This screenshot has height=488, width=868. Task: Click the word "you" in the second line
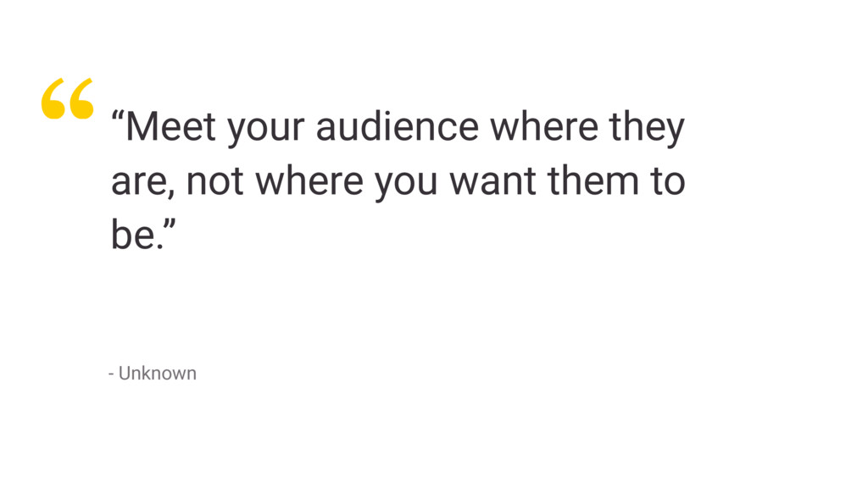coord(407,184)
